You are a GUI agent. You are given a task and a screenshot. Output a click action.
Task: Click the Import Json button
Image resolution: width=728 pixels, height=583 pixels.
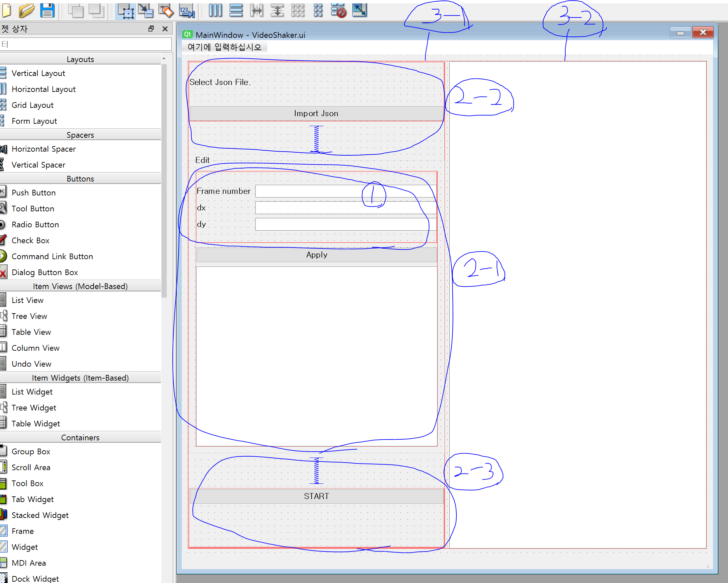[316, 113]
